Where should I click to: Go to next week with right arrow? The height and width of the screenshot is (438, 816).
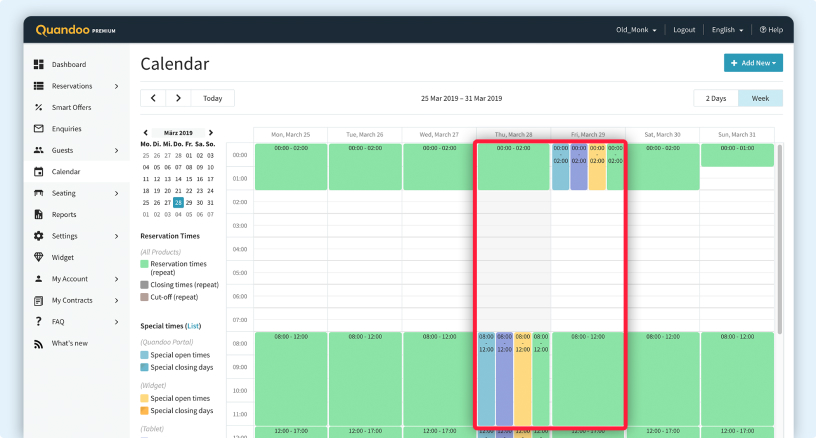click(178, 98)
